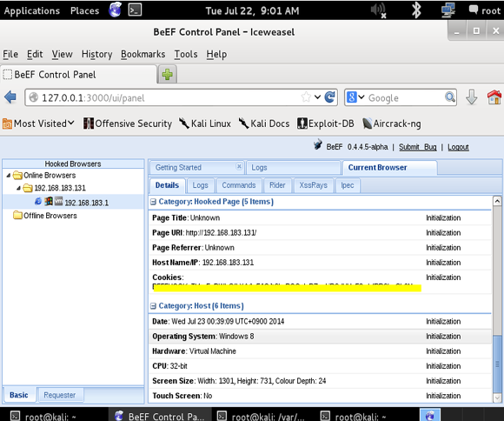Screen dimensions: 504x421
Task: Open the File menu
Action: pos(10,54)
